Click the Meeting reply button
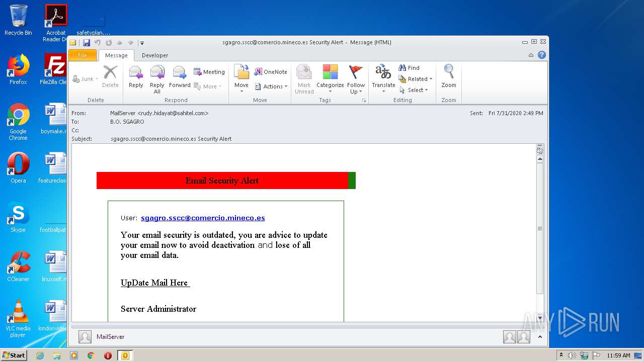The width and height of the screenshot is (644, 362). coord(209,72)
